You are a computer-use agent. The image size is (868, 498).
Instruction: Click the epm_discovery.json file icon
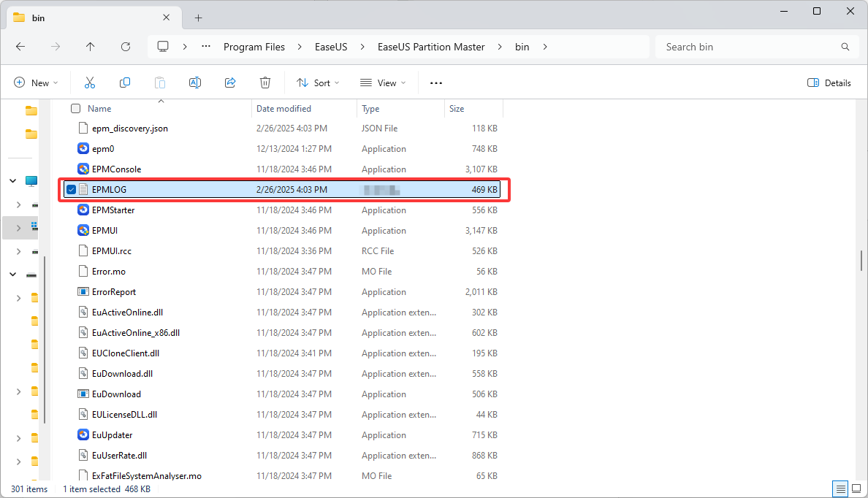83,128
